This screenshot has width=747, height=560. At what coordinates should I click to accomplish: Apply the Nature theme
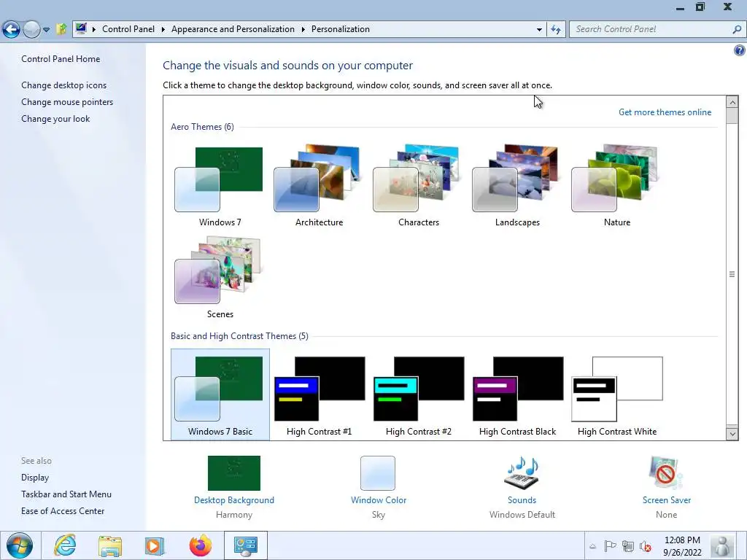(x=617, y=186)
